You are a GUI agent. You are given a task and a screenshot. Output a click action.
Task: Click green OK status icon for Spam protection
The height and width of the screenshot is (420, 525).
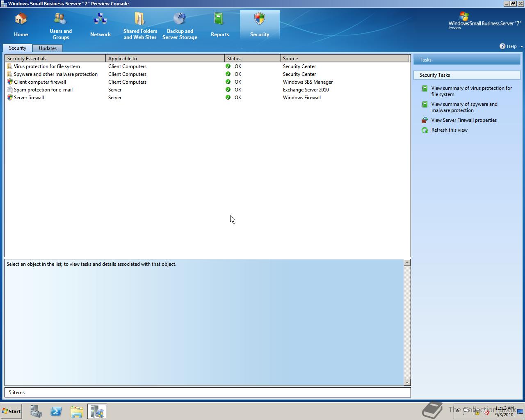coord(228,89)
